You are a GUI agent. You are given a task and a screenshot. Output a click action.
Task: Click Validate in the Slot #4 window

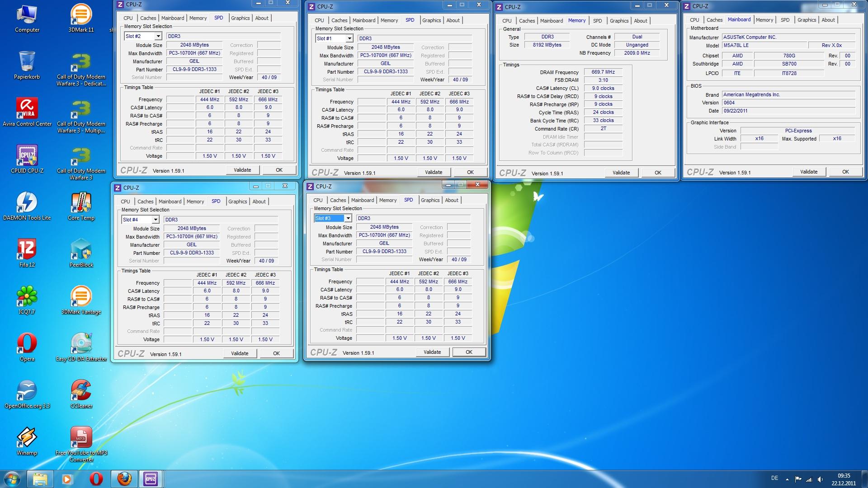(240, 353)
